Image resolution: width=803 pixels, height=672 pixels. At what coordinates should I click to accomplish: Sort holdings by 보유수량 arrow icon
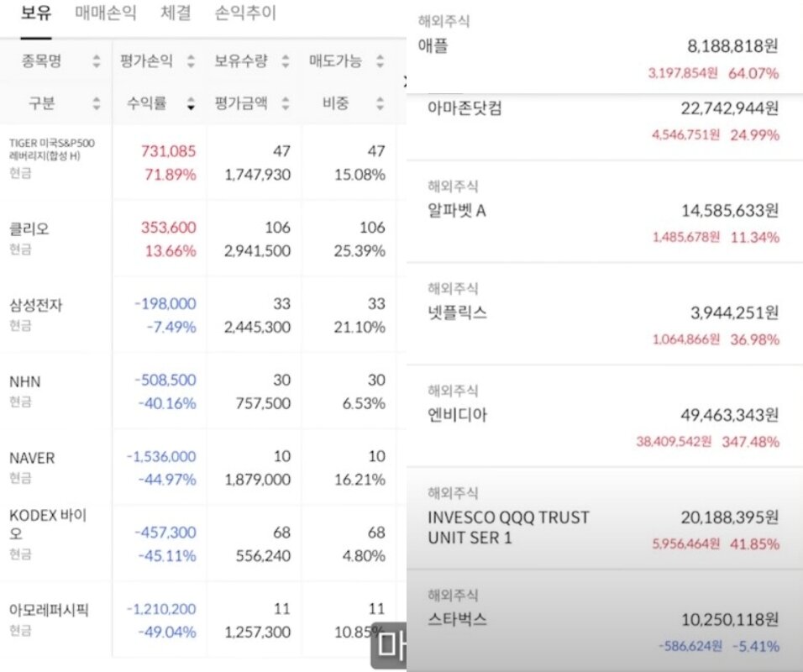coord(286,61)
